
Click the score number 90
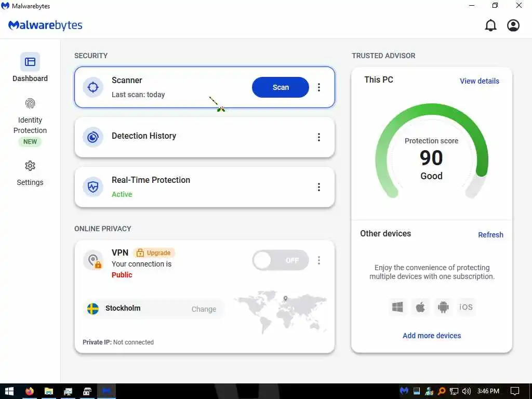431,158
